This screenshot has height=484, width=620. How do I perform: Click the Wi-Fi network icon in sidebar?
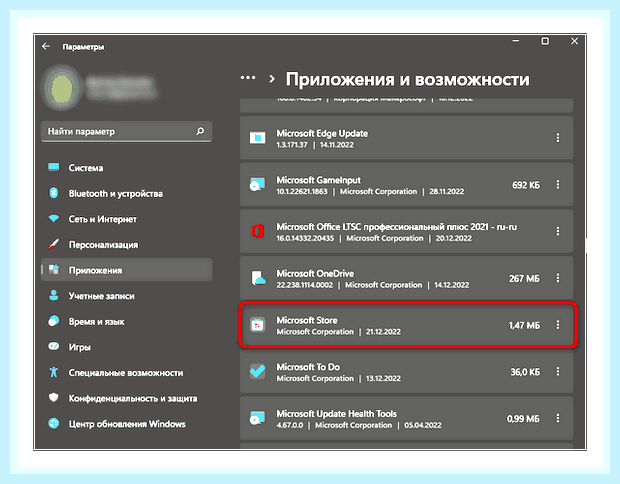54,218
